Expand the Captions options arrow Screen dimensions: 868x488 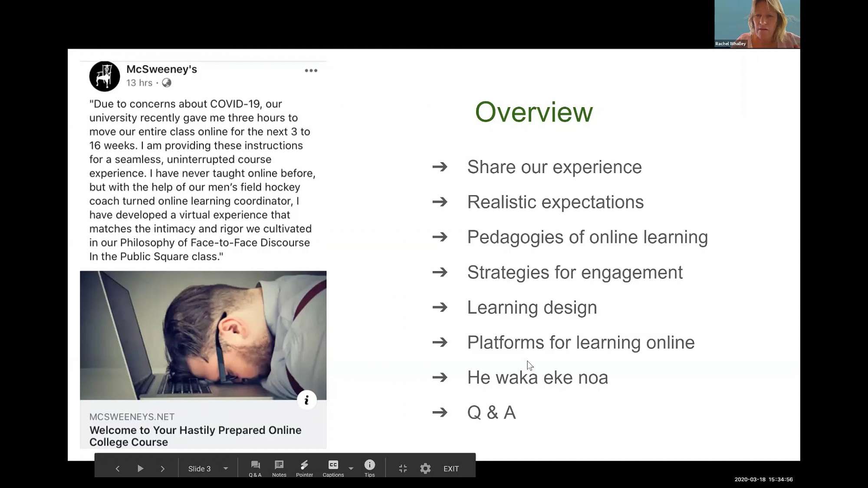[351, 468]
